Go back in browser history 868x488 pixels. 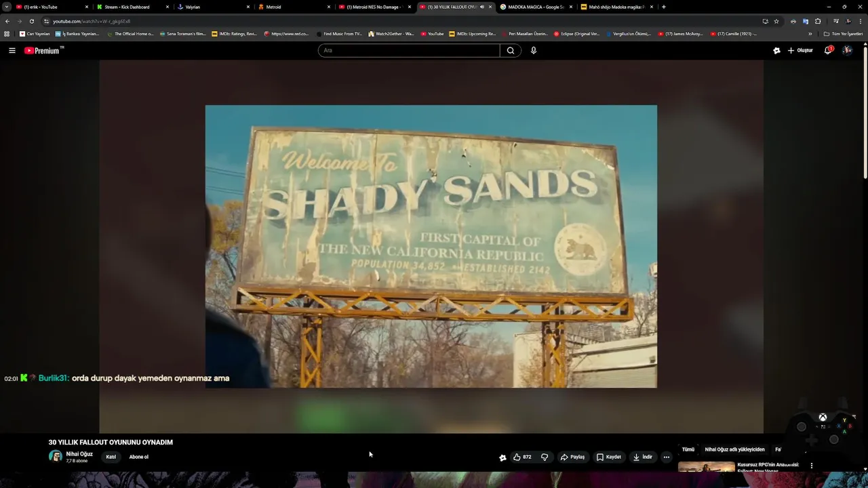coord(7,21)
